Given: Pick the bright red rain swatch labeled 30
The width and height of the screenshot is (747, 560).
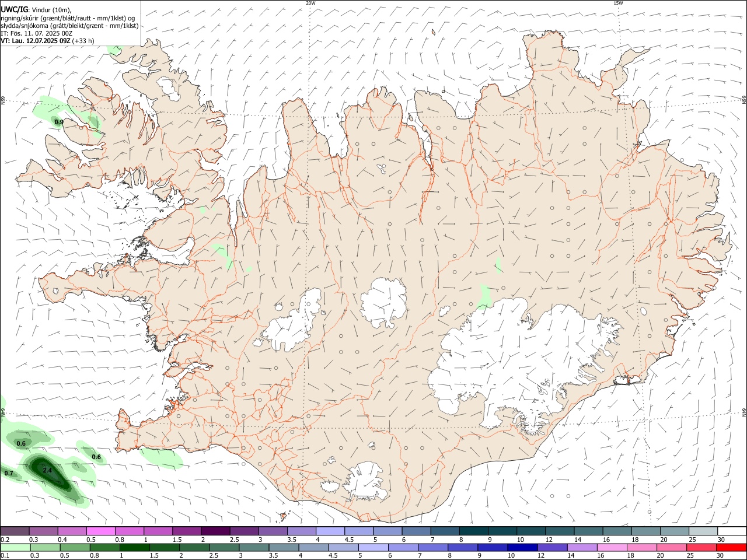Looking at the screenshot, I should (x=732, y=547).
